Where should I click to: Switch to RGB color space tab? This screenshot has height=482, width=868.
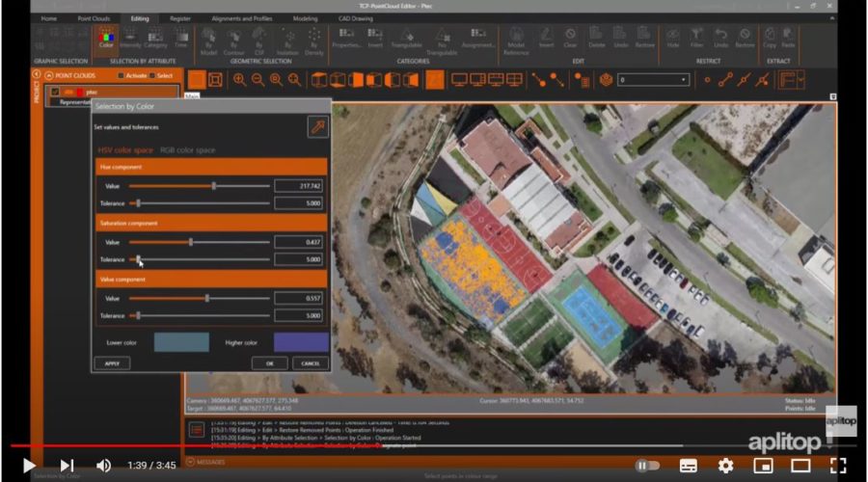(187, 150)
